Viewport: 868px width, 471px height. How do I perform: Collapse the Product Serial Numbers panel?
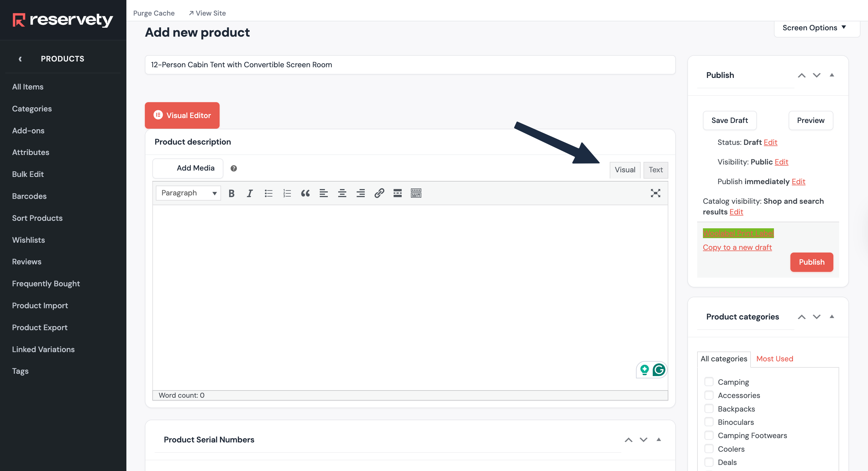click(659, 440)
